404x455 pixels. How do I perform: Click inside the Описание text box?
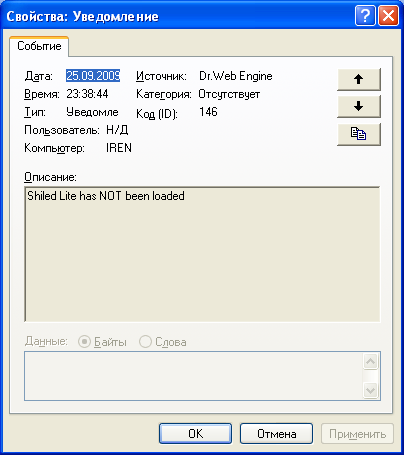202,254
